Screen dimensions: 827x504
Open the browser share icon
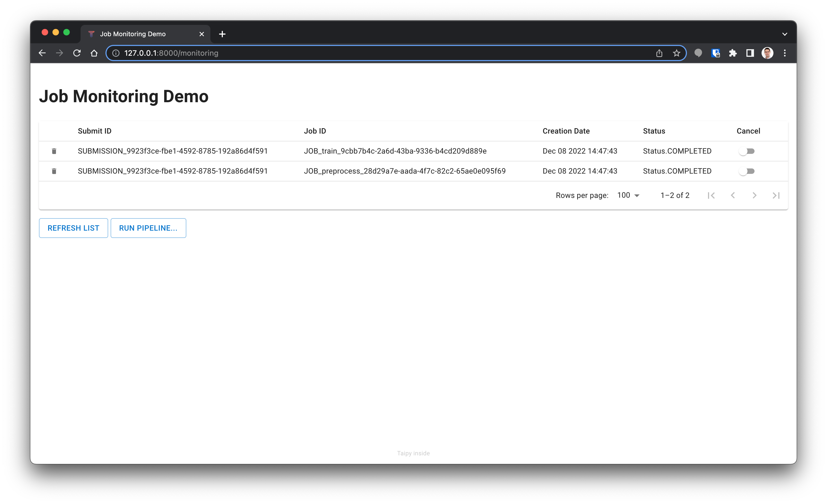coord(659,53)
